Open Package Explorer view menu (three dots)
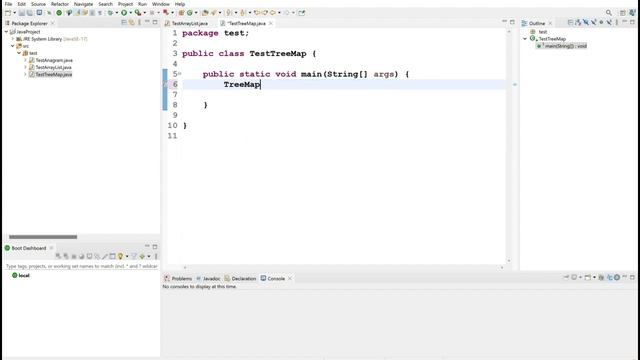This screenshot has height=360, width=640. pos(140,22)
